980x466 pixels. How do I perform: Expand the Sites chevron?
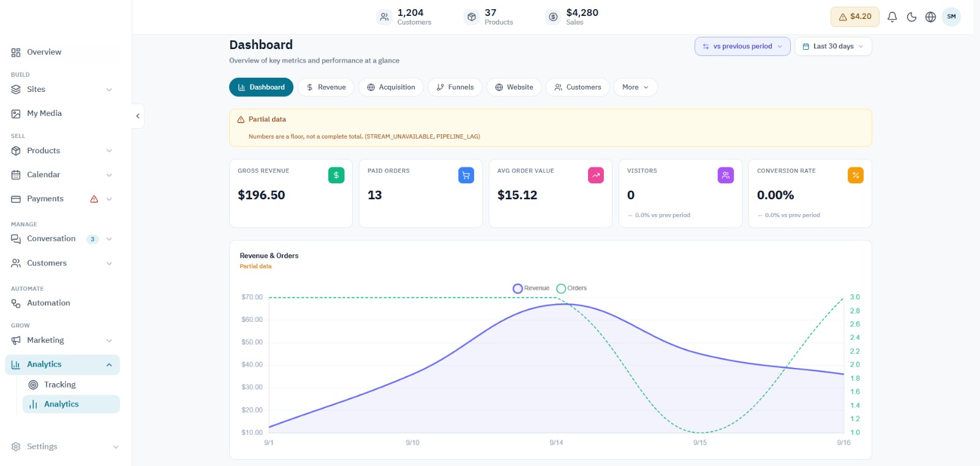click(x=109, y=90)
